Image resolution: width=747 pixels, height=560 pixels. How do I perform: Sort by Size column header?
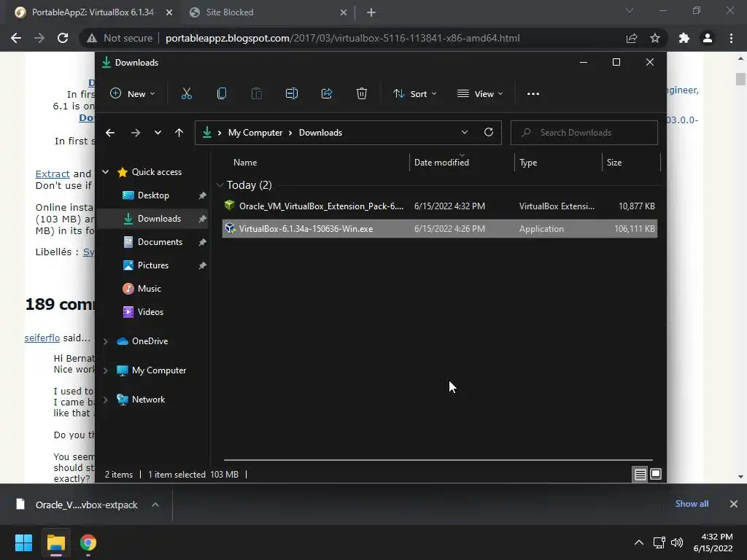(614, 163)
